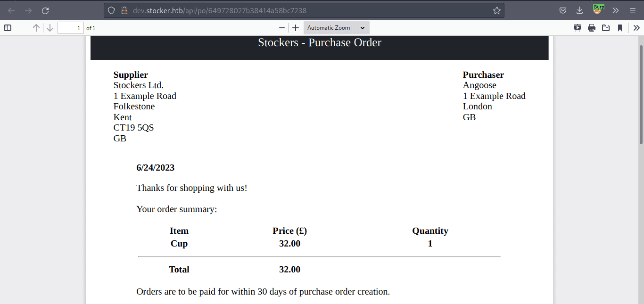644x304 pixels.
Task: Go to next PDF page
Action: [50, 28]
